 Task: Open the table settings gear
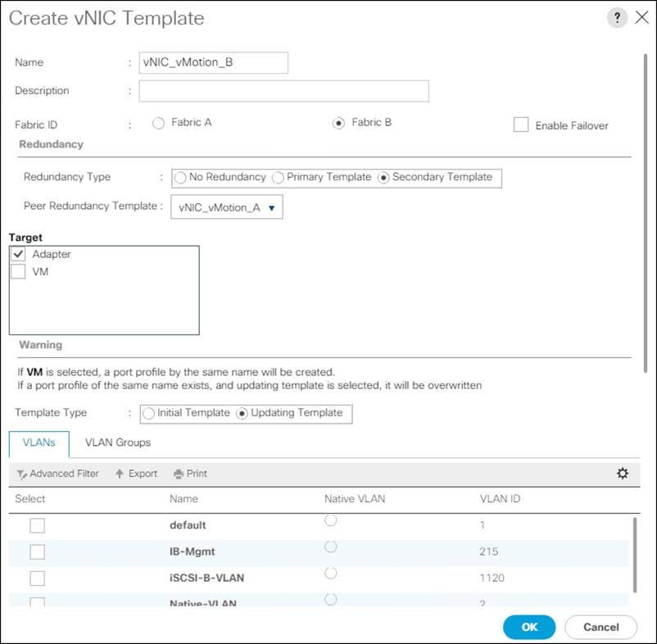point(623,474)
